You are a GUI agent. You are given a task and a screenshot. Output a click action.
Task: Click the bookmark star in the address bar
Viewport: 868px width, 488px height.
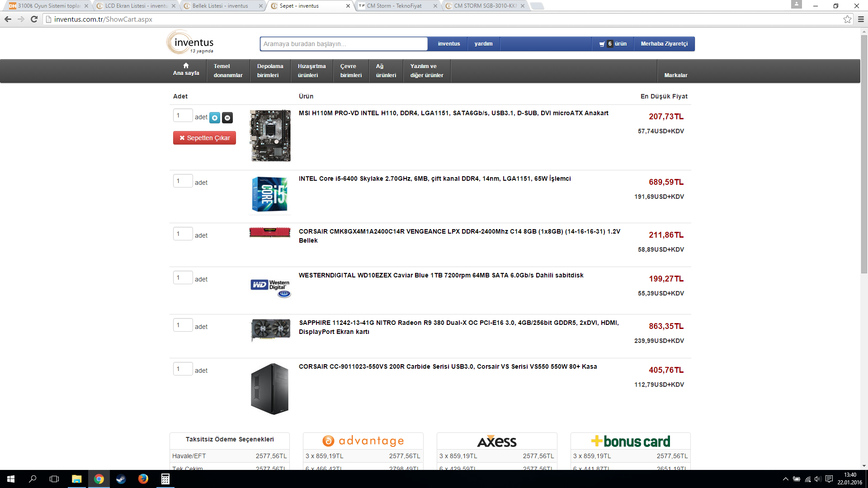tap(847, 19)
